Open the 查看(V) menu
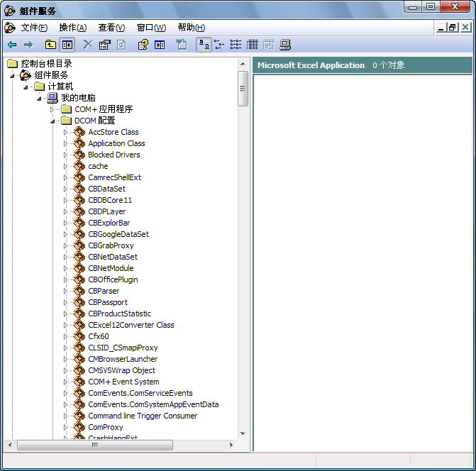 tap(111, 28)
